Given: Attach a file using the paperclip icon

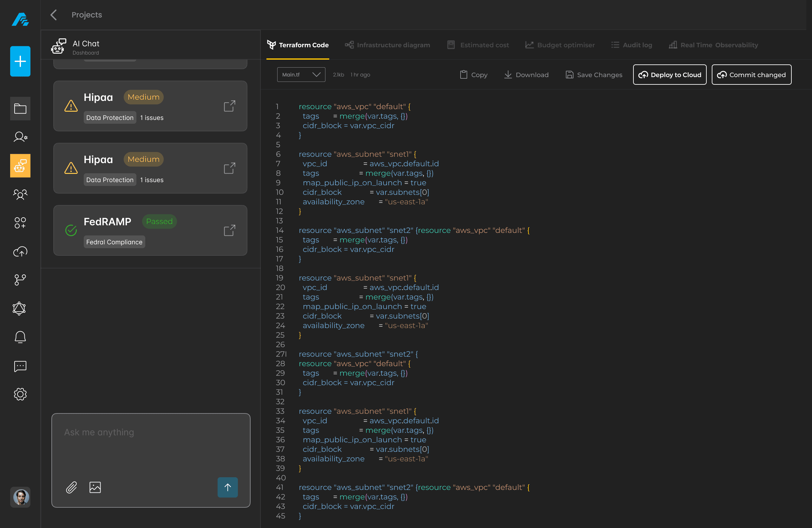Looking at the screenshot, I should [71, 487].
